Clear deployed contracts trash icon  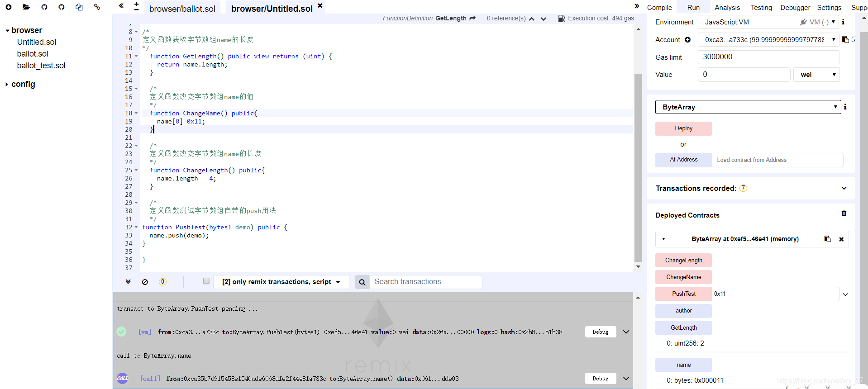pos(844,213)
